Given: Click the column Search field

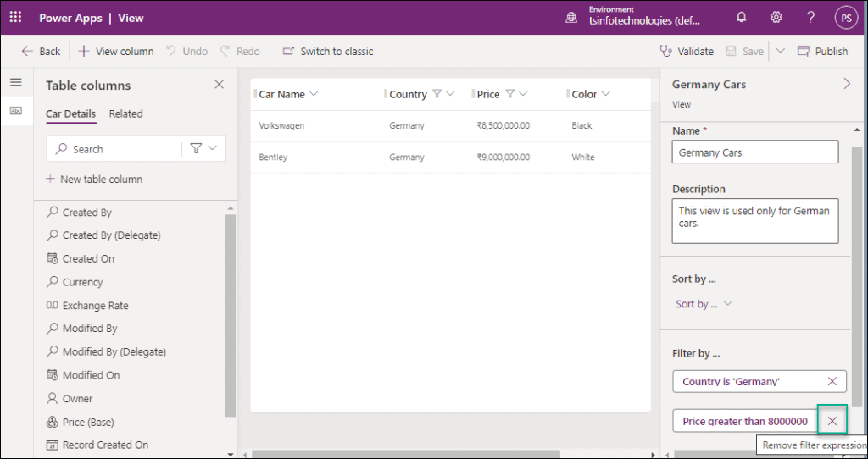Looking at the screenshot, I should point(114,149).
